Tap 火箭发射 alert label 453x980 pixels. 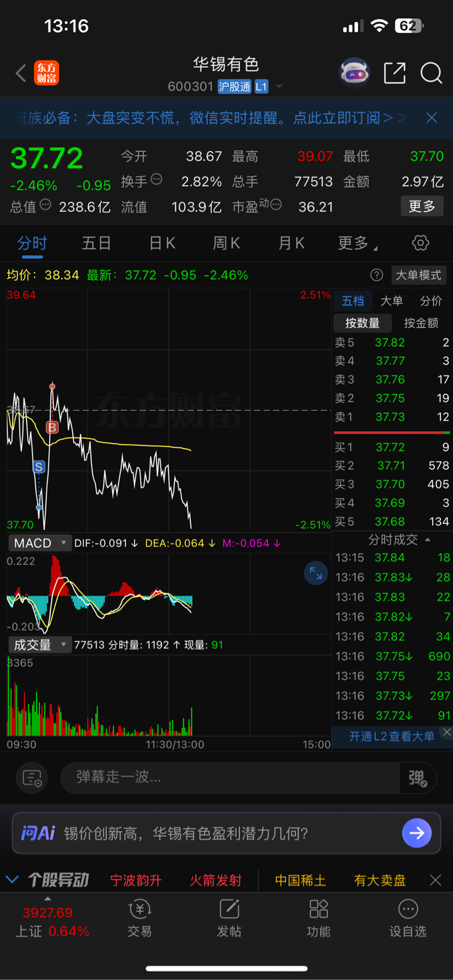215,880
